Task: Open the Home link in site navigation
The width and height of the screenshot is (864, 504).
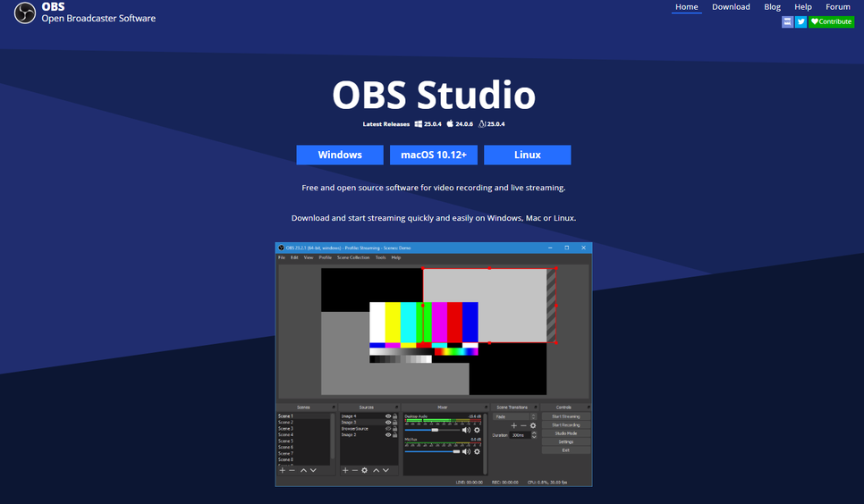Action: pyautogui.click(x=687, y=6)
